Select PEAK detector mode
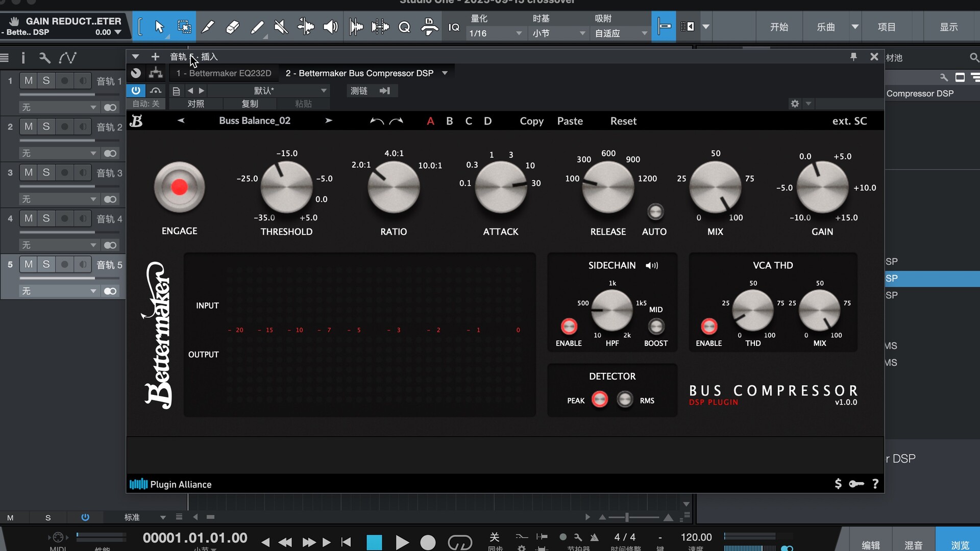This screenshot has width=980, height=551. point(599,399)
